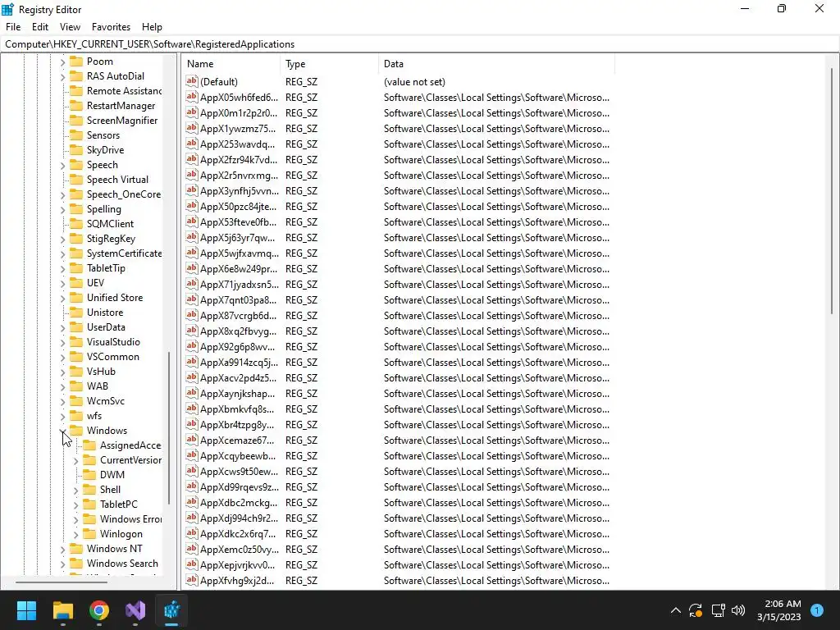
Task: Click the tree pane vertical scrollbar
Action: coord(169,428)
